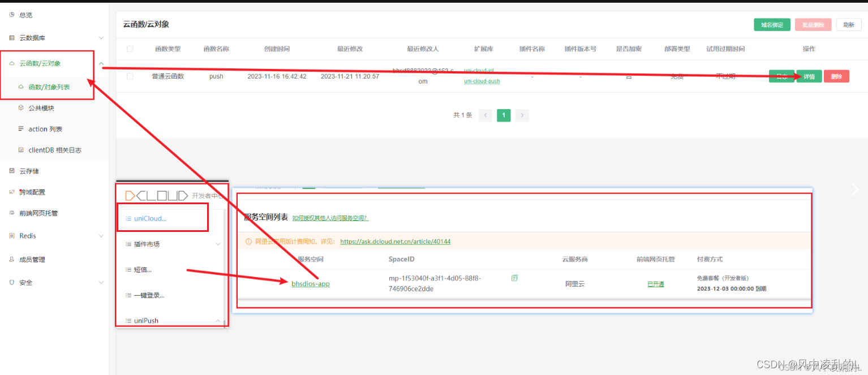This screenshot has width=868, height=375.
Task: Click the green 详情 details button
Action: point(809,76)
